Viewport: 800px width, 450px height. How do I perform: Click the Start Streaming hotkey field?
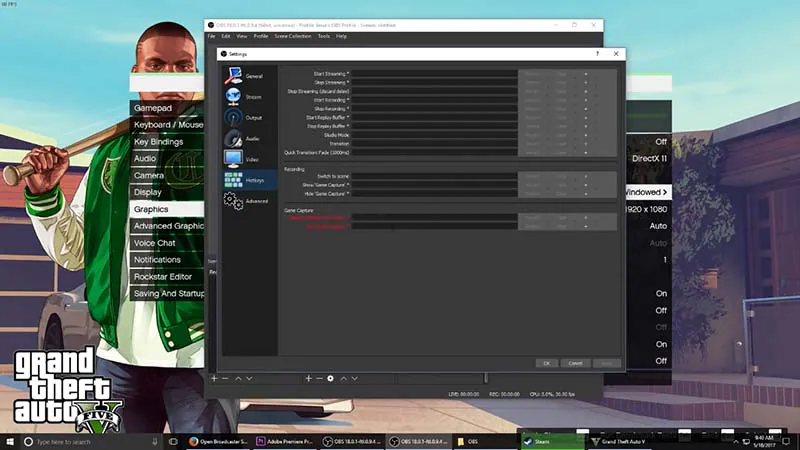tap(434, 74)
